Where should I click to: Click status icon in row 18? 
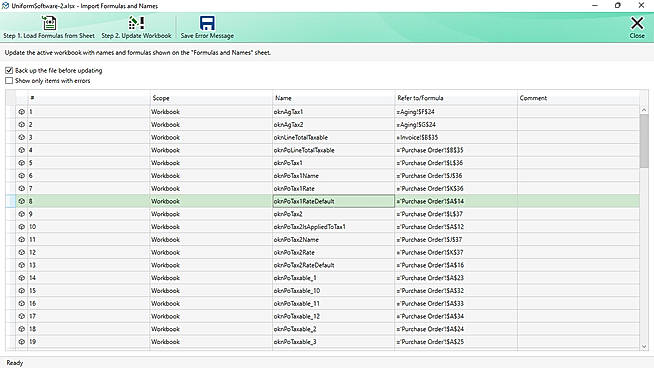(x=22, y=329)
